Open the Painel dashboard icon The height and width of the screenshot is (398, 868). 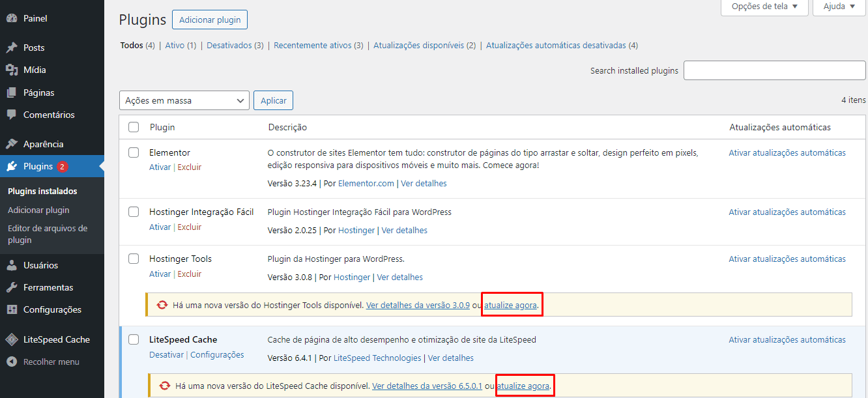pyautogui.click(x=12, y=18)
